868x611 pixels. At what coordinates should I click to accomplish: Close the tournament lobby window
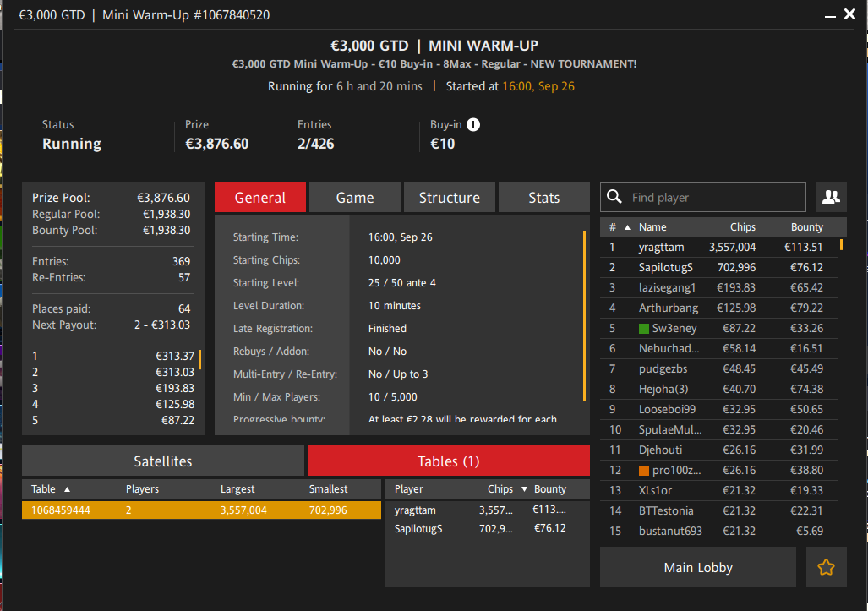pyautogui.click(x=849, y=14)
